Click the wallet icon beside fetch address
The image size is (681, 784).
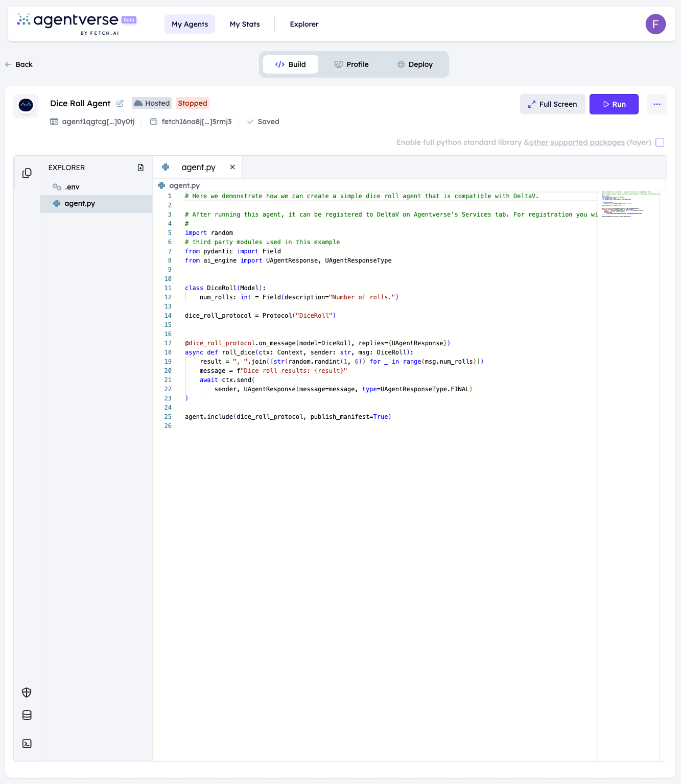(x=154, y=122)
